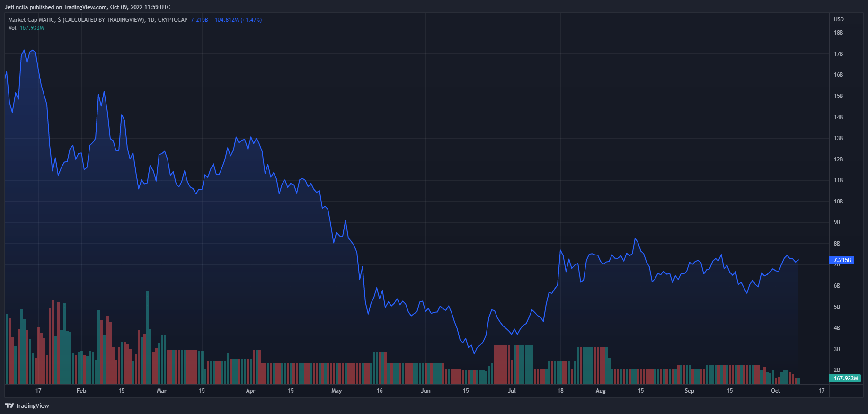Click the TradingView logo icon
Screen dimensions: 868x414
[x=9, y=405]
